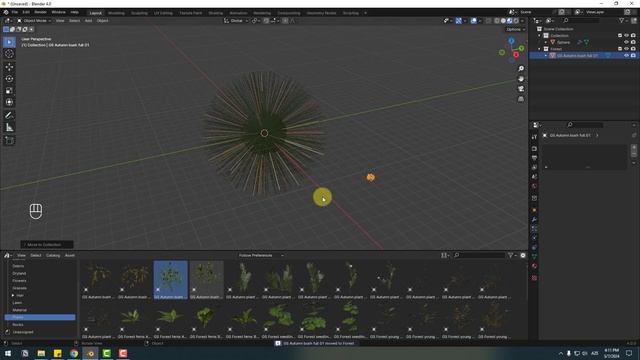This screenshot has height=360, width=640.
Task: Open the asset browser Catalog menu
Action: pyautogui.click(x=53, y=255)
